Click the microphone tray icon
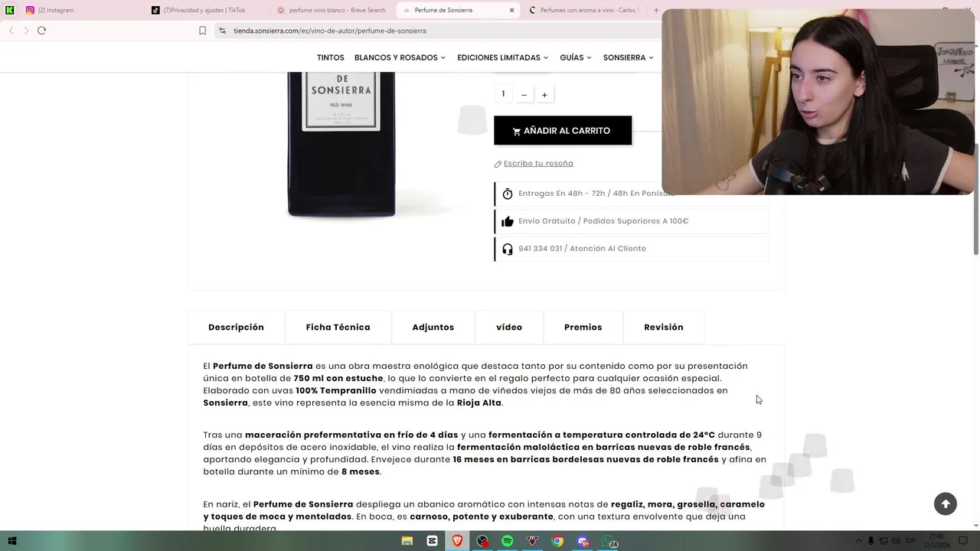Screen dimensions: 980x551 tap(871, 541)
